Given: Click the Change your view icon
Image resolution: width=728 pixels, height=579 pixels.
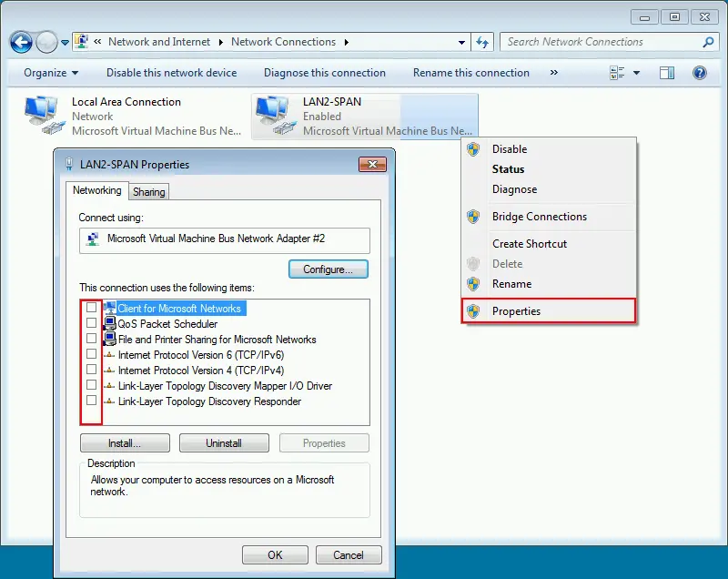Looking at the screenshot, I should [x=617, y=73].
